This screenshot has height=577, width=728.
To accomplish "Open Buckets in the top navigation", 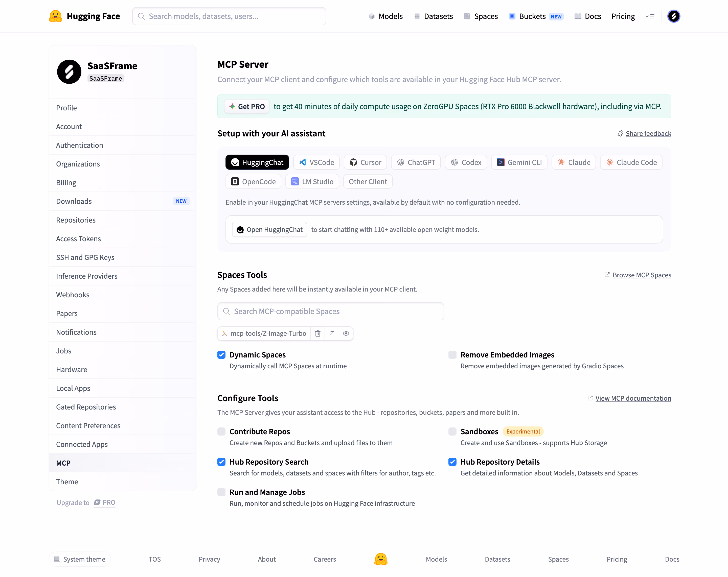I will 536,16.
